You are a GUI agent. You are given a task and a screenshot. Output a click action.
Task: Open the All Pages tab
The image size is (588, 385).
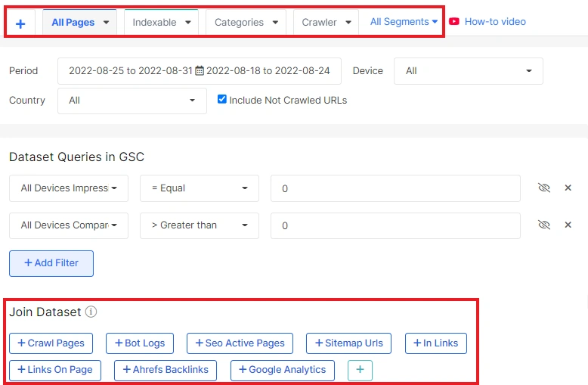point(73,23)
